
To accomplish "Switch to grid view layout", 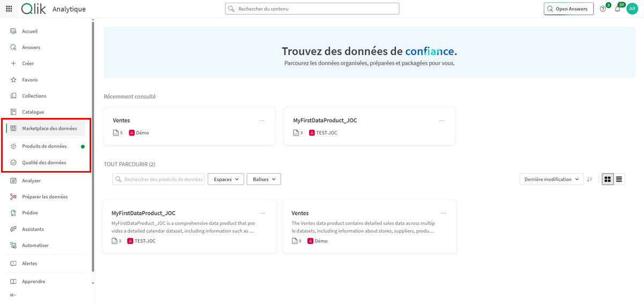I will click(608, 179).
